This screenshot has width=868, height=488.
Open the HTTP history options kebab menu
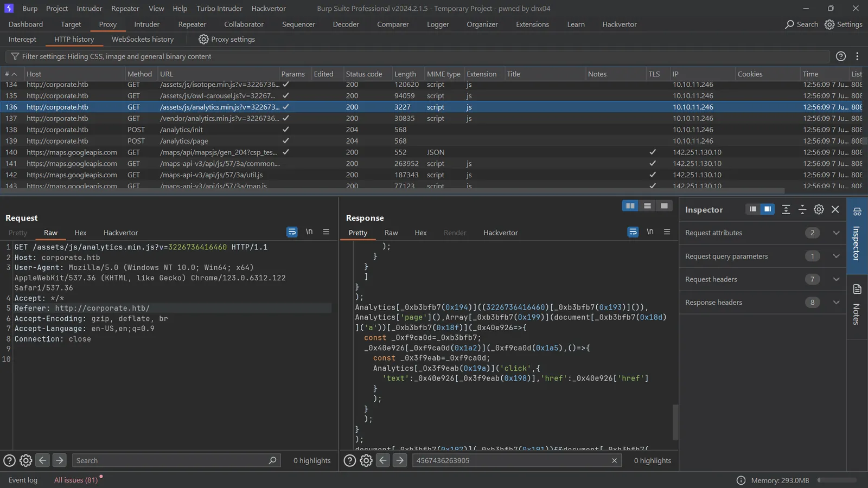coord(857,56)
